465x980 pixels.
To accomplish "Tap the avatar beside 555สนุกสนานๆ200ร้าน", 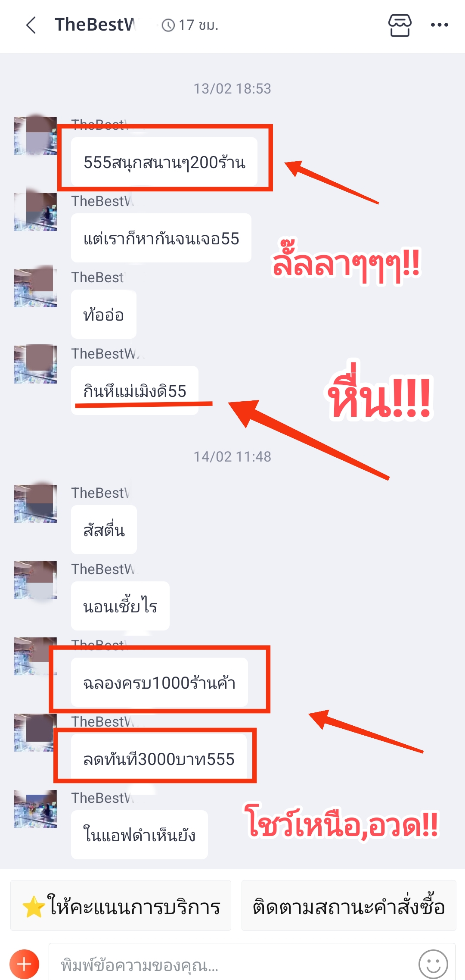I will 35,135.
